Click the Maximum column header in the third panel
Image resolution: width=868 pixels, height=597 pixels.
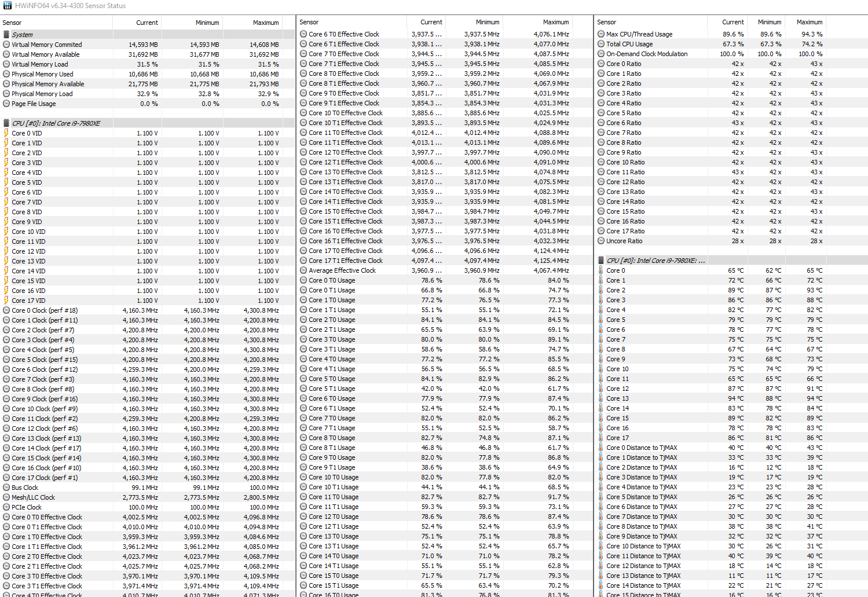point(805,22)
